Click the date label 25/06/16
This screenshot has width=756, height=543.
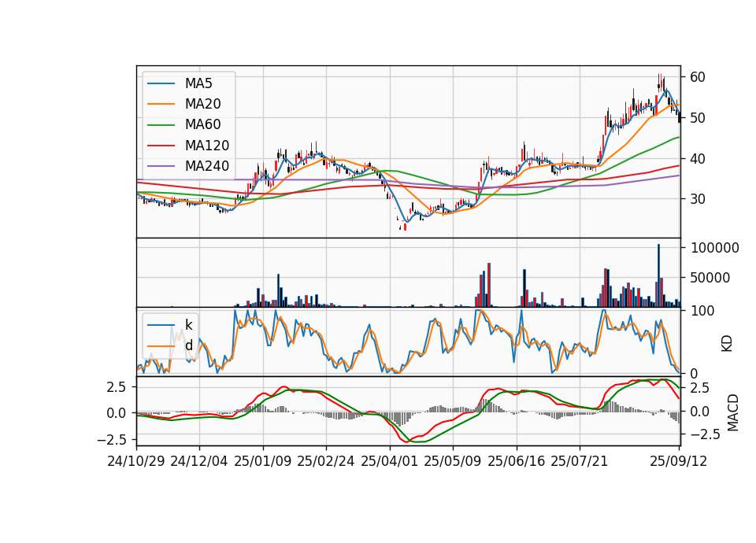click(517, 461)
